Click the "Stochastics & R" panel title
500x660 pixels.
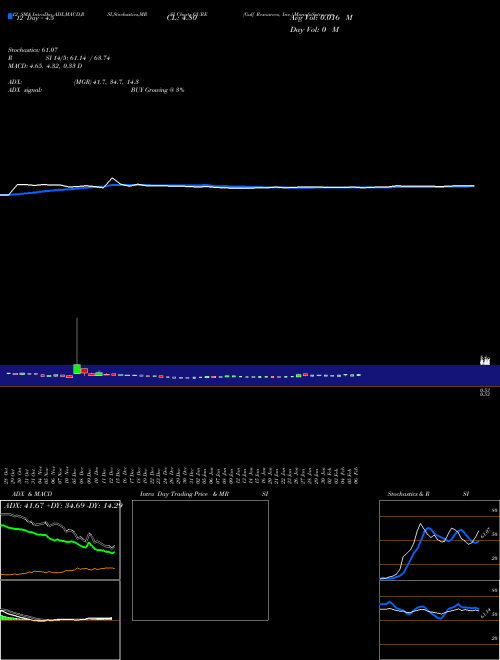point(408,494)
